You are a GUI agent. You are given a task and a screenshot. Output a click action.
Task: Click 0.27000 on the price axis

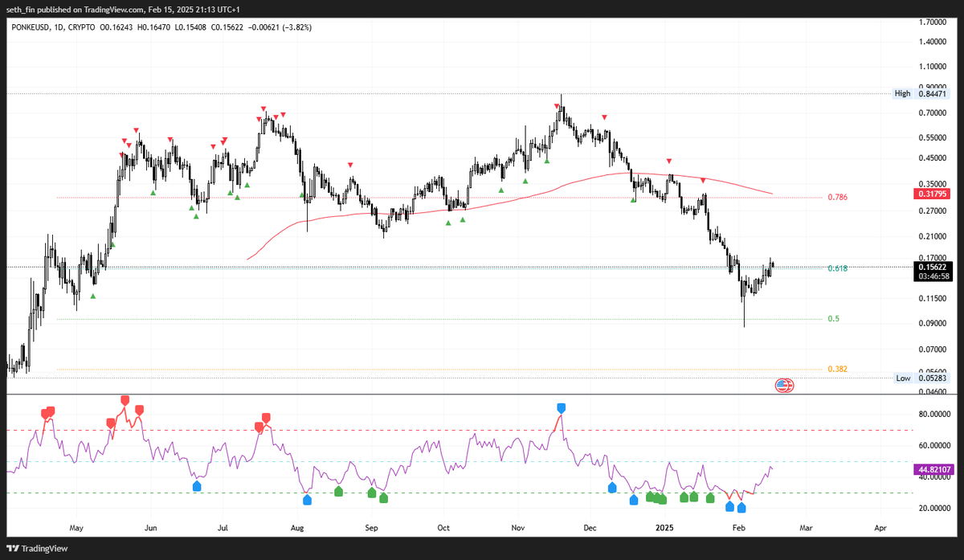[933, 211]
